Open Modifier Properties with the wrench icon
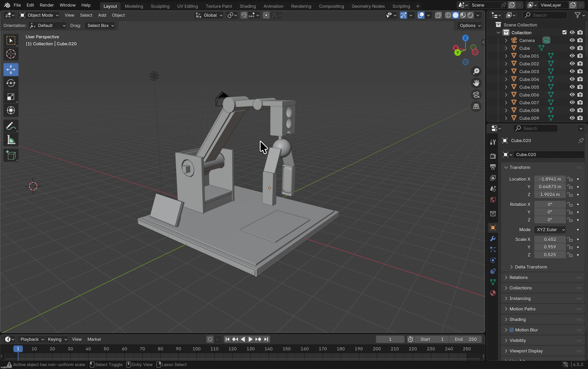The width and height of the screenshot is (588, 369). [x=493, y=239]
